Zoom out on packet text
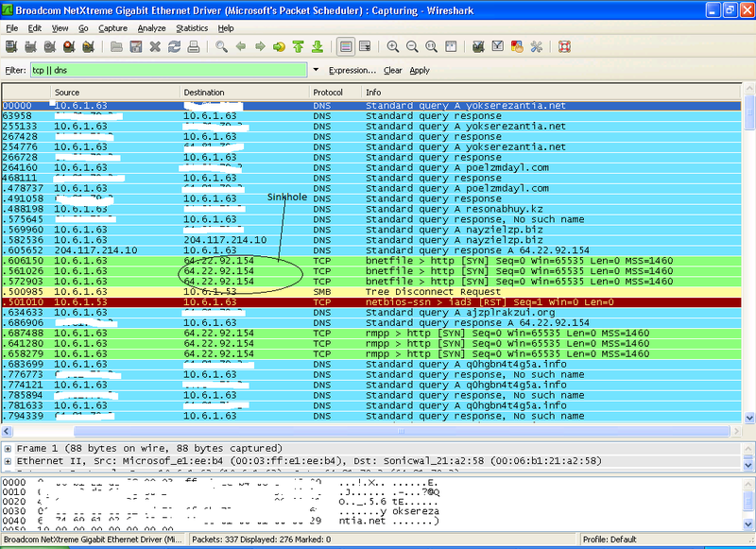The height and width of the screenshot is (549, 756). 412,46
